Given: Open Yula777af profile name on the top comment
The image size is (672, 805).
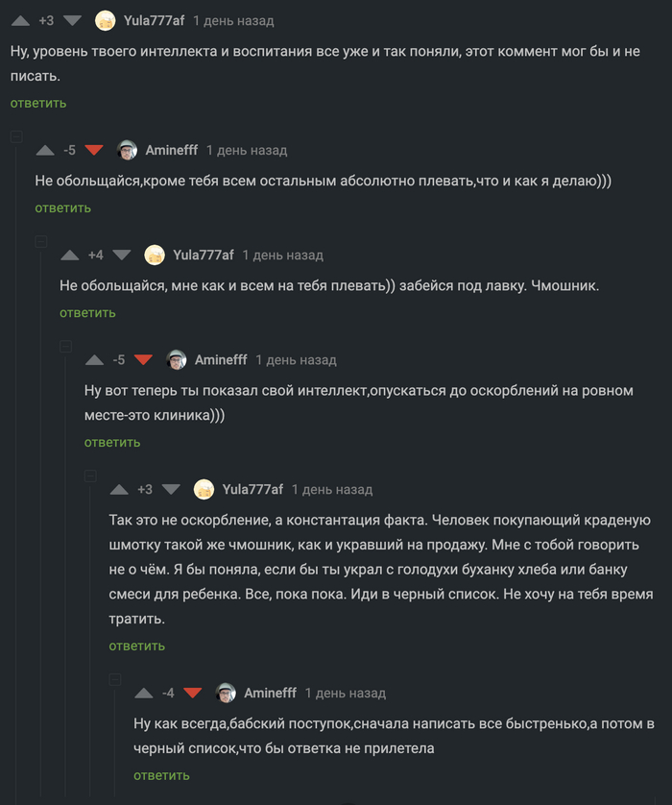Looking at the screenshot, I should pyautogui.click(x=154, y=20).
